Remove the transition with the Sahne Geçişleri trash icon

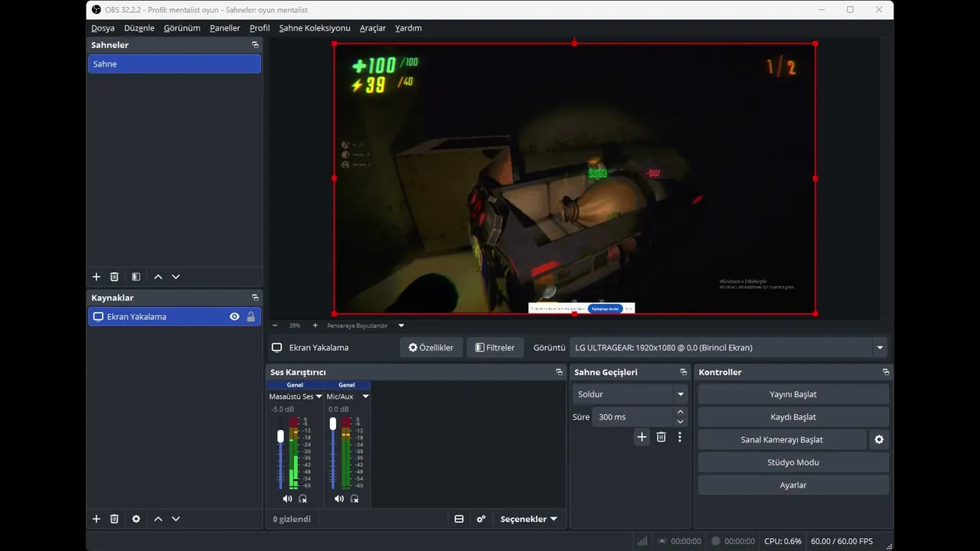[661, 437]
